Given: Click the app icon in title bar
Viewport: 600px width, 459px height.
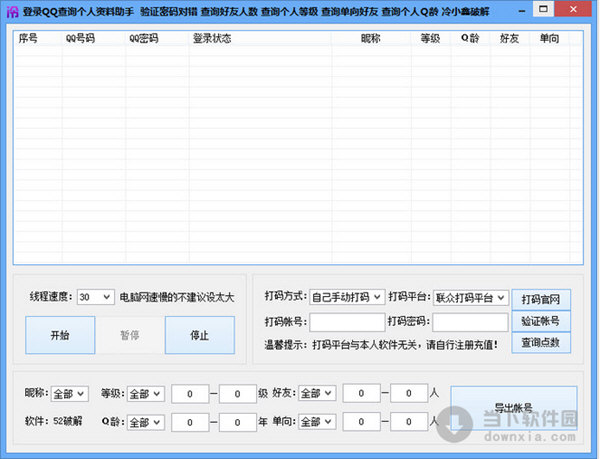Looking at the screenshot, I should (x=12, y=11).
